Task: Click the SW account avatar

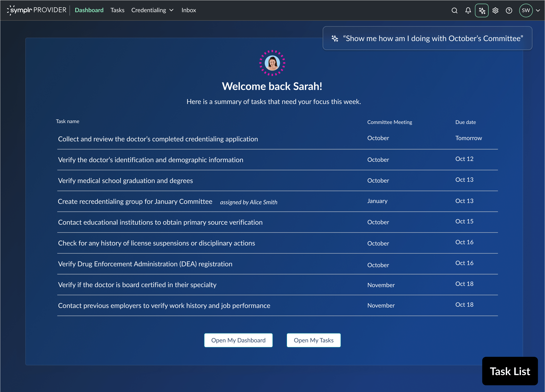Action: (526, 10)
